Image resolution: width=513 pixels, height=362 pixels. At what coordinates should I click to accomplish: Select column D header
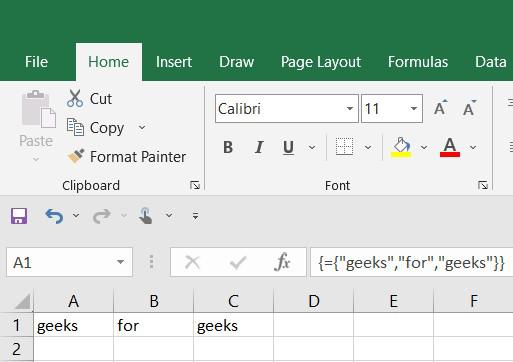(x=314, y=301)
